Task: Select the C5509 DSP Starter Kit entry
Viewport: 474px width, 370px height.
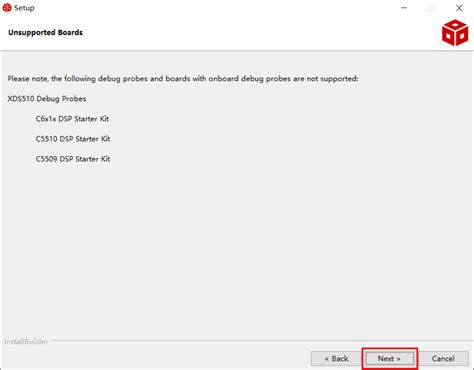Action: click(73, 159)
